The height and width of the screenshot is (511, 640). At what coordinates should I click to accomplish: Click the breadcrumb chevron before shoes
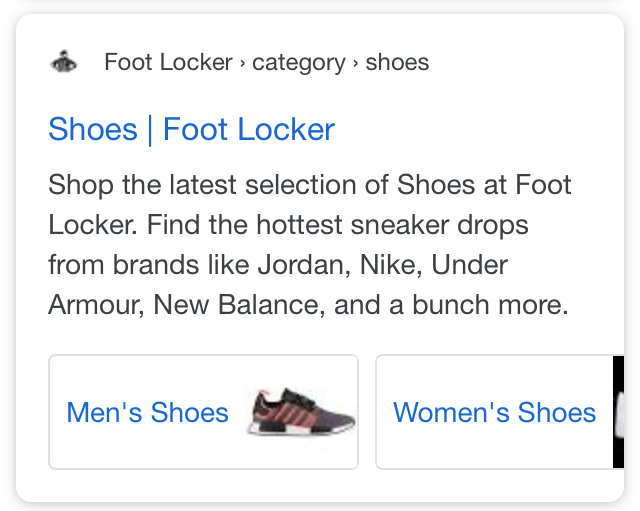pos(356,63)
